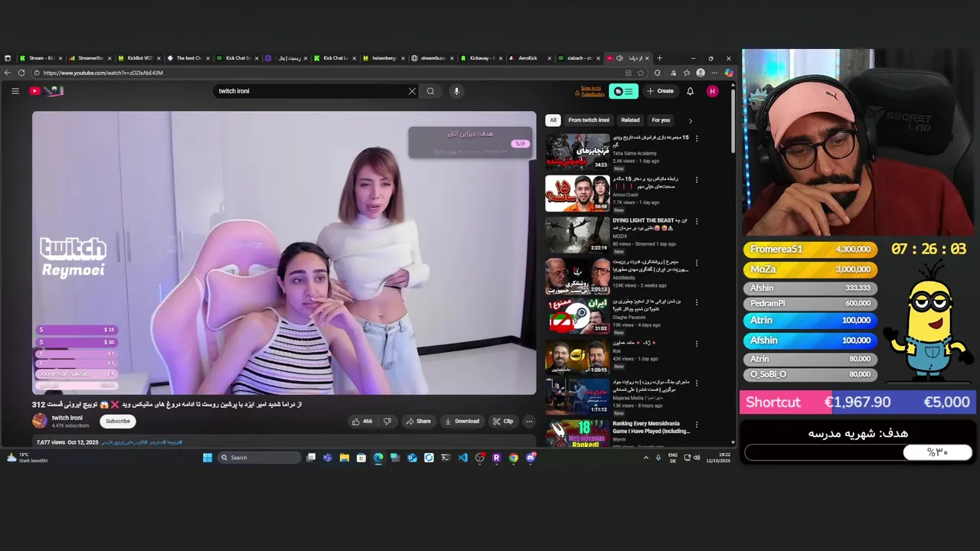Open a new browser tab with plus

click(660, 58)
